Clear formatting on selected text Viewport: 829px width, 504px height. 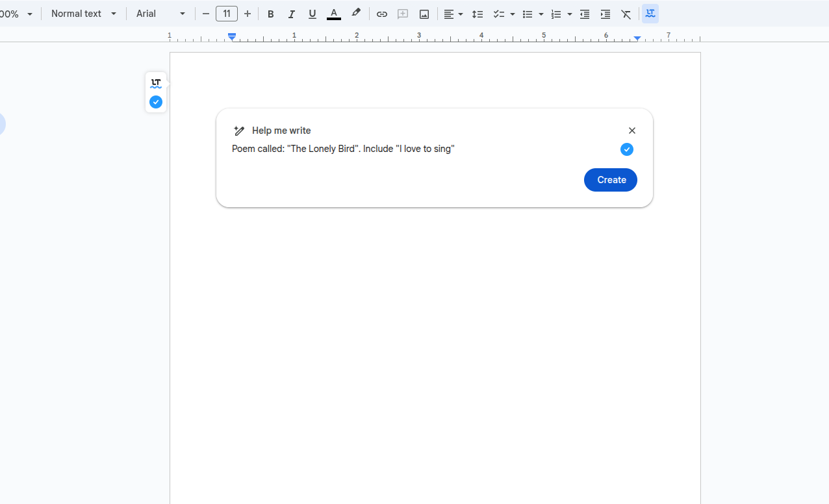click(626, 14)
